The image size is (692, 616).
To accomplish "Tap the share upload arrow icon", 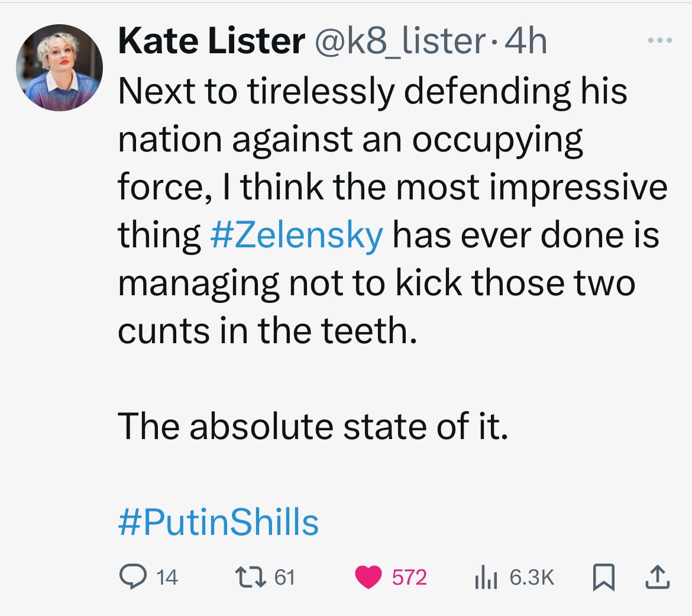I will 658,577.
